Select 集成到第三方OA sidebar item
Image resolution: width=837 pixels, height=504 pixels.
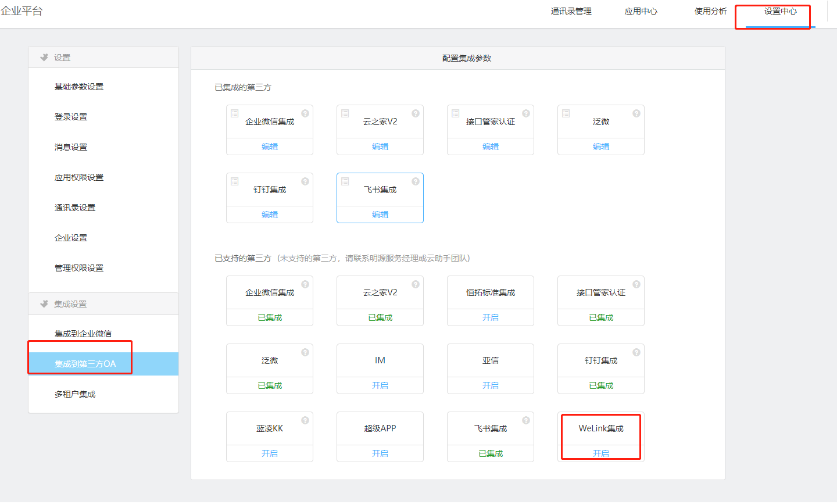[x=103, y=364]
